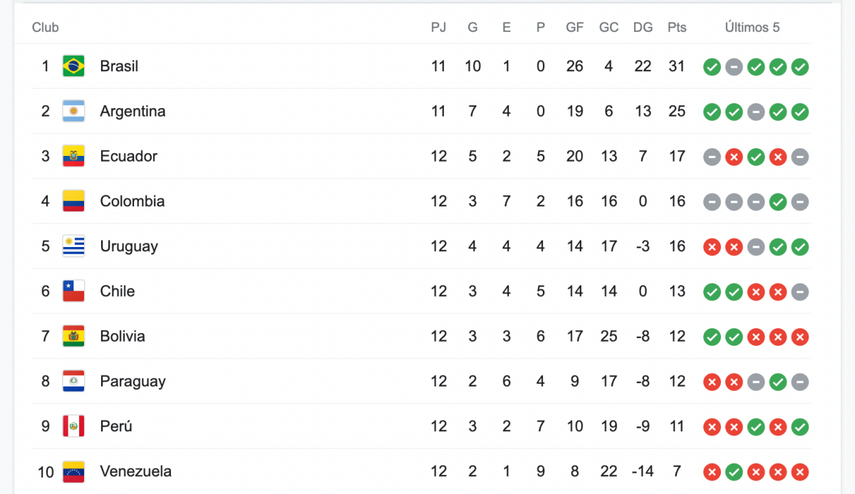Click the Argentina flag icon
The width and height of the screenshot is (855, 494).
click(x=74, y=111)
